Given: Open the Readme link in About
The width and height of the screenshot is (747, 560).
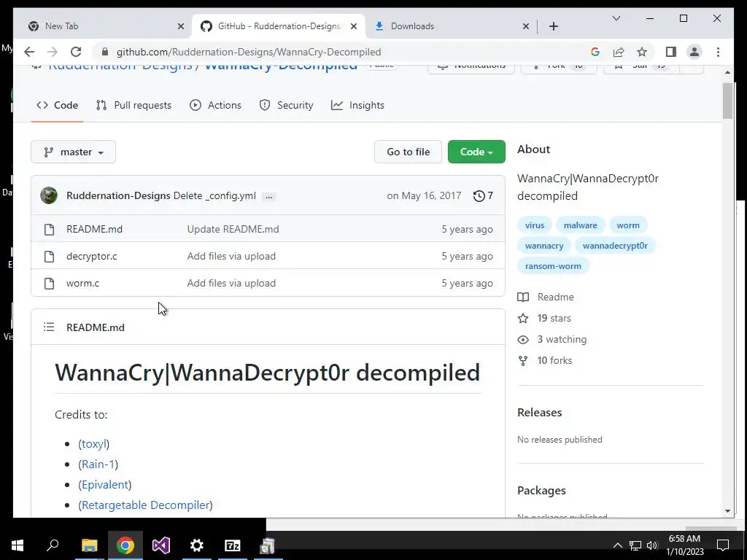Looking at the screenshot, I should [x=546, y=297].
